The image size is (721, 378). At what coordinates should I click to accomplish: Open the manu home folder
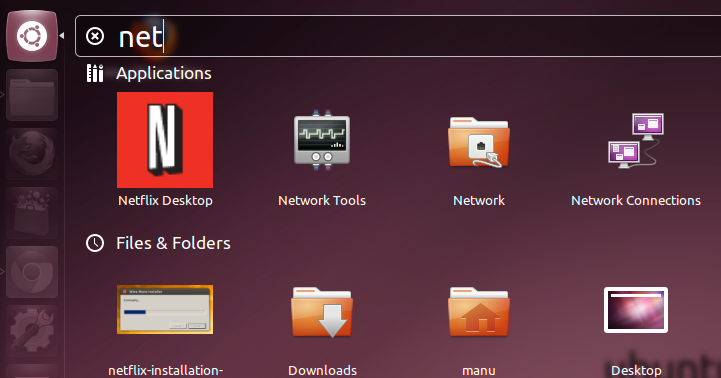pos(479,312)
